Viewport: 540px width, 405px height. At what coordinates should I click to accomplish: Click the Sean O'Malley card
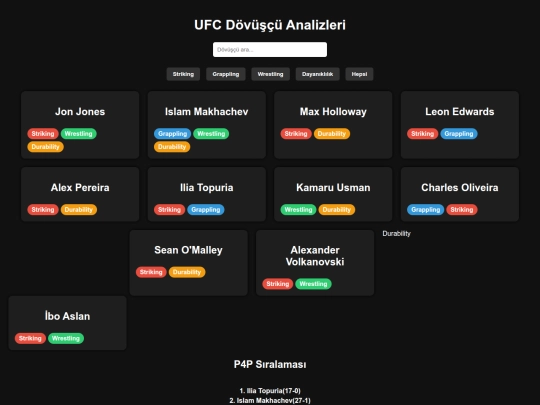tap(188, 263)
